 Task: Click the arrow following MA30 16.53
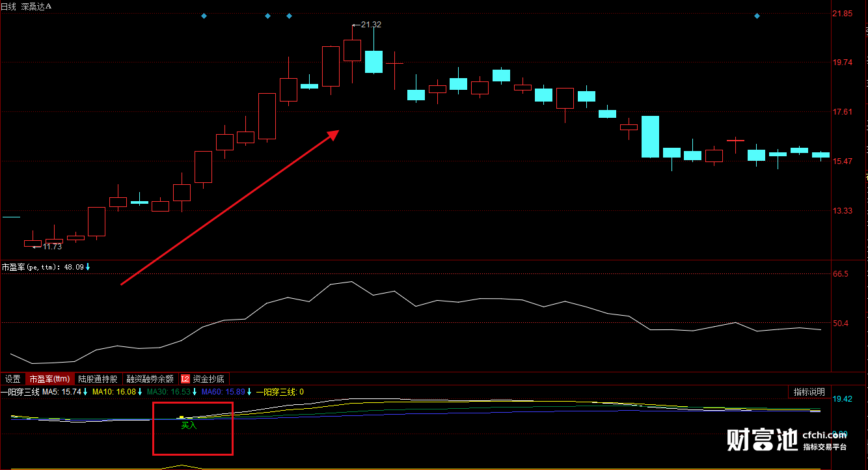pyautogui.click(x=195, y=392)
